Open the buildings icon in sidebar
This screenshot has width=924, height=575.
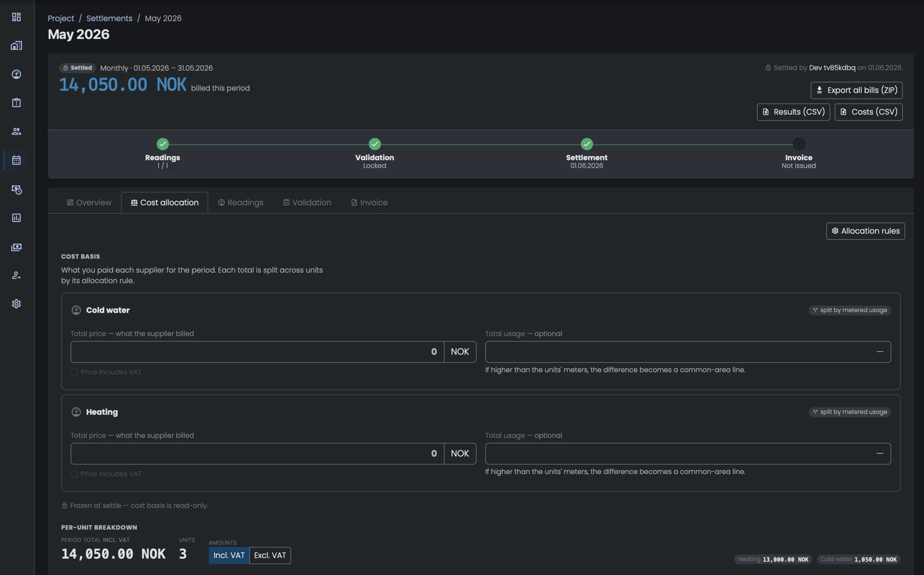(x=16, y=45)
